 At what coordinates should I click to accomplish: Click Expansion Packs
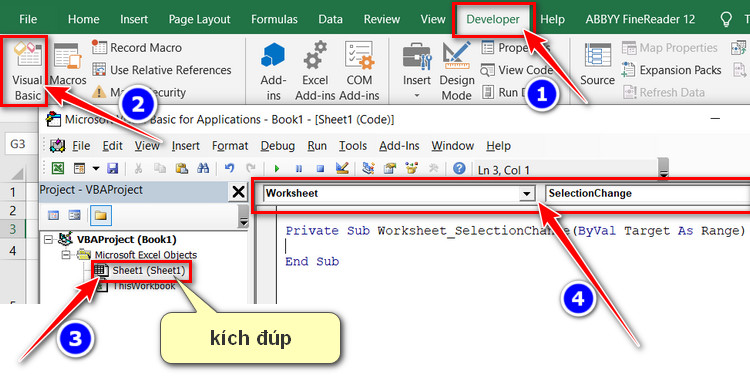click(672, 70)
